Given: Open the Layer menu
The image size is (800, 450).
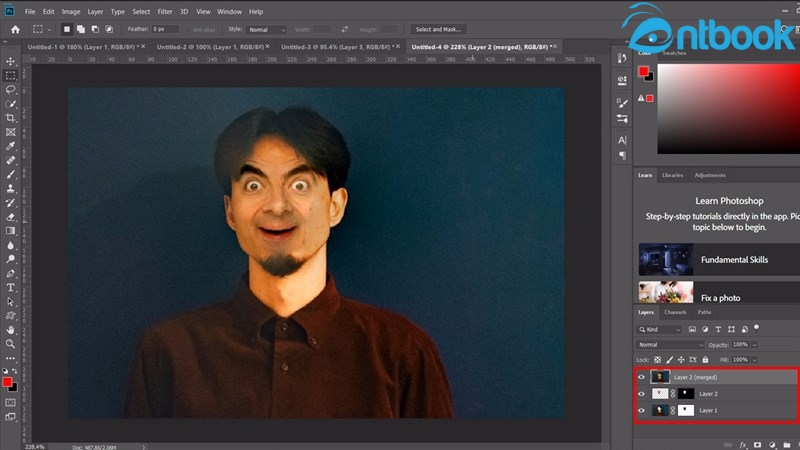Looking at the screenshot, I should pyautogui.click(x=95, y=11).
